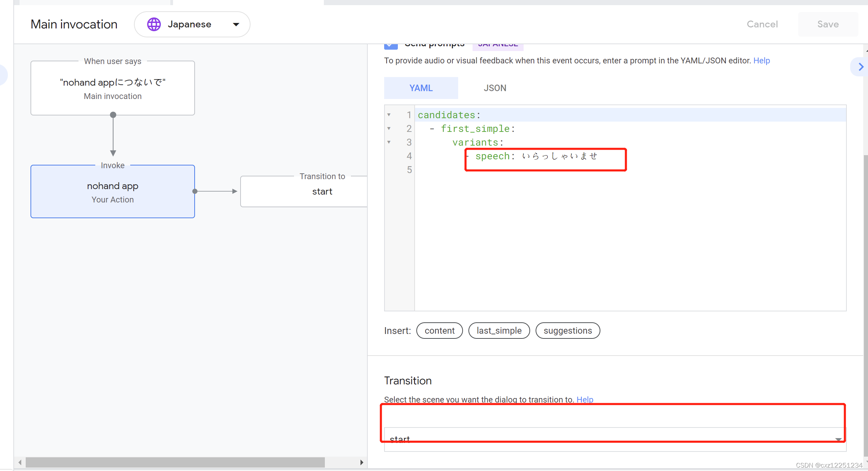Image resolution: width=868 pixels, height=471 pixels.
Task: Collapse line 3 variants fold arrow
Action: 389,142
